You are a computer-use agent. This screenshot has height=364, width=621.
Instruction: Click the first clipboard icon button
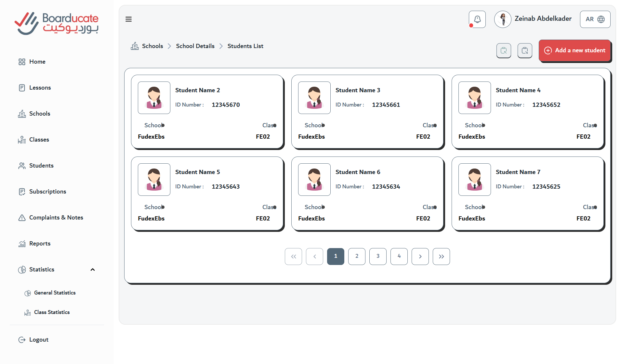click(x=504, y=51)
